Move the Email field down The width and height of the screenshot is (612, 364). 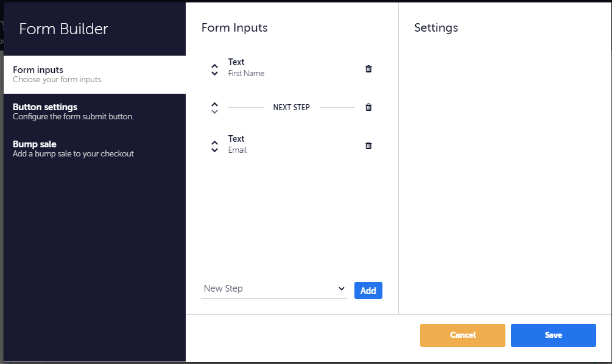point(214,149)
